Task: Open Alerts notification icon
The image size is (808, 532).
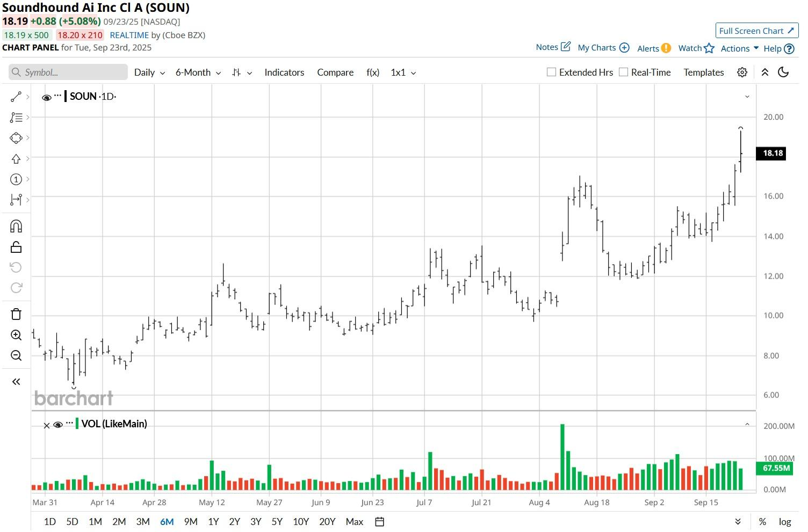Action: pos(666,48)
